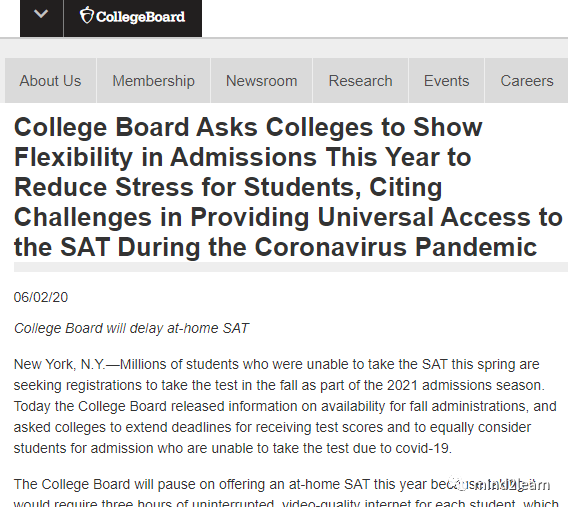Click the New York, N.Y. dateline text
The width and height of the screenshot is (568, 507).
tap(60, 364)
